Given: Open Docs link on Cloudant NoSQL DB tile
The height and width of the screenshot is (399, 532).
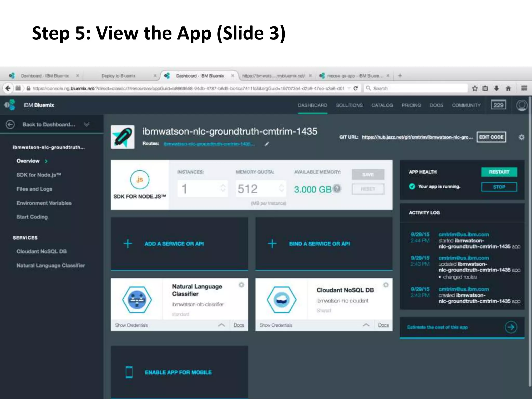Looking at the screenshot, I should coord(383,325).
